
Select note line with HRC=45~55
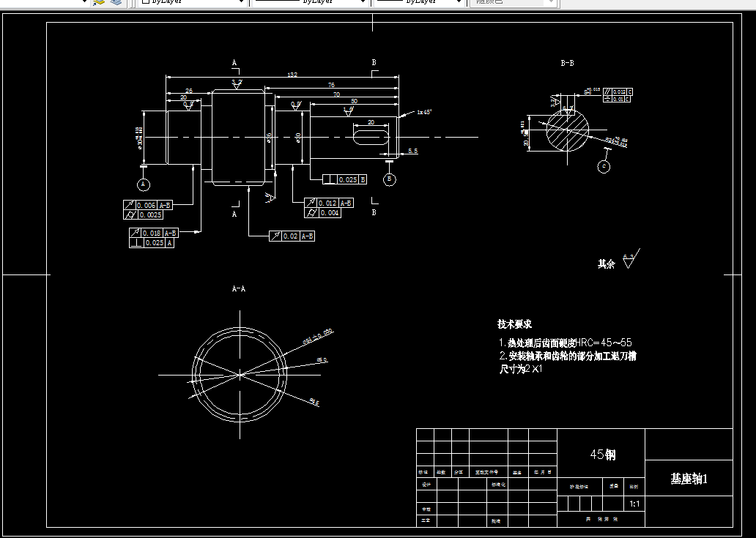[x=565, y=343]
